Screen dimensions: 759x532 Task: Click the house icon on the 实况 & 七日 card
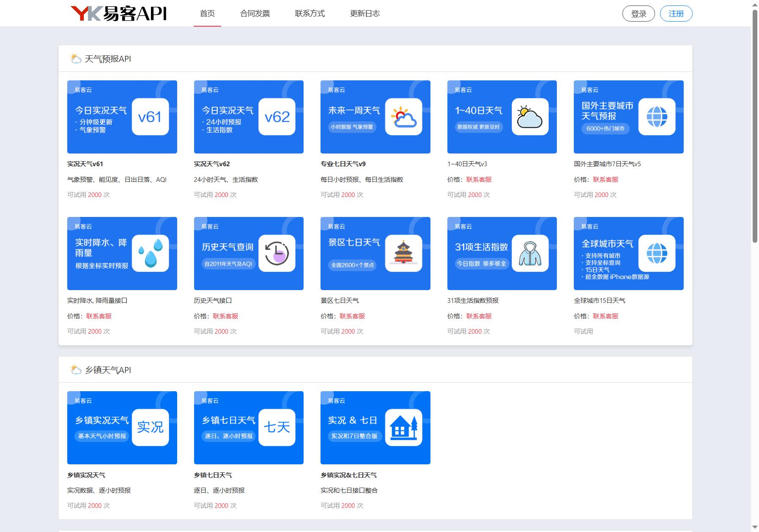tap(403, 428)
